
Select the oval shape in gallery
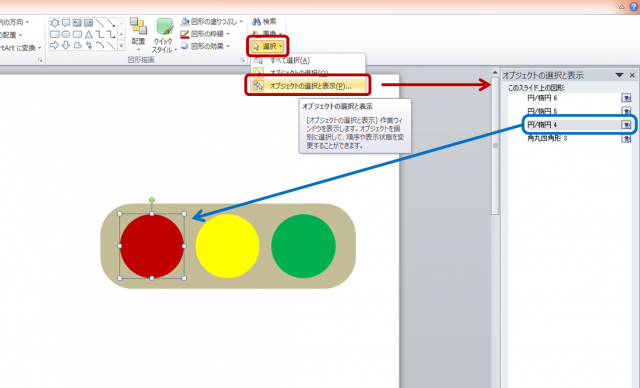pyautogui.click(x=66, y=34)
